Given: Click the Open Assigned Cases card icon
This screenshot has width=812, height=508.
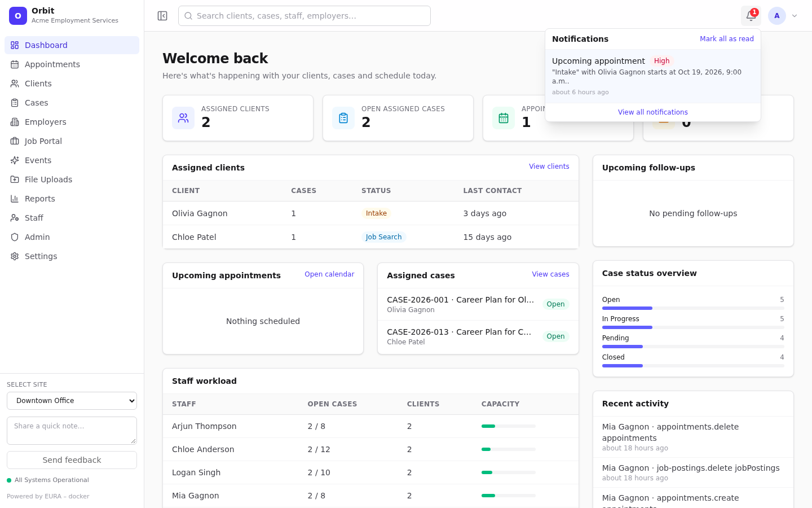Looking at the screenshot, I should coord(343,118).
